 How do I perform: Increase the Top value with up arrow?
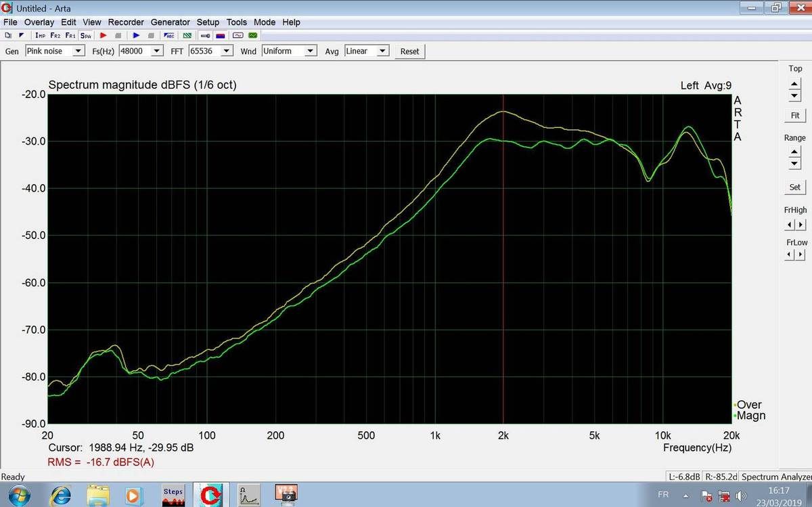tap(795, 84)
